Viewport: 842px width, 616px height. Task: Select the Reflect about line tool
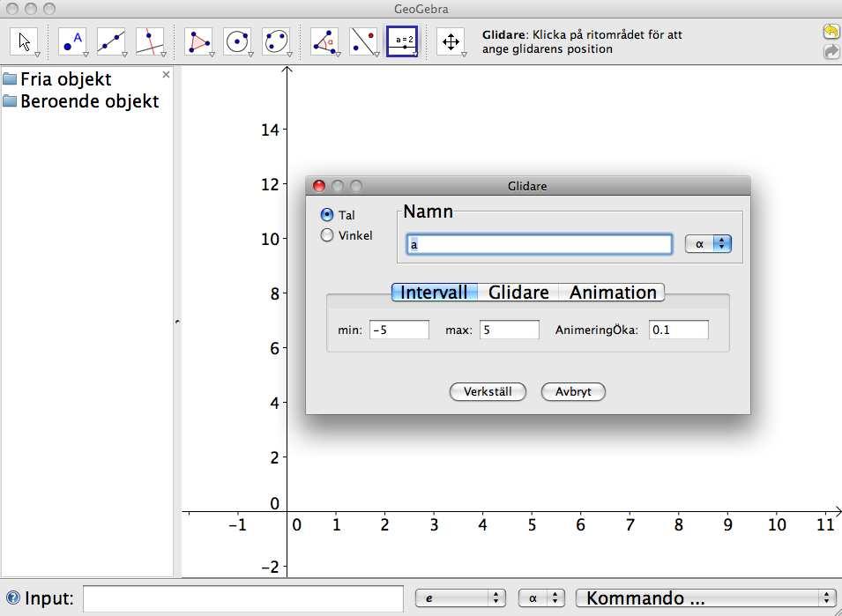[x=364, y=41]
